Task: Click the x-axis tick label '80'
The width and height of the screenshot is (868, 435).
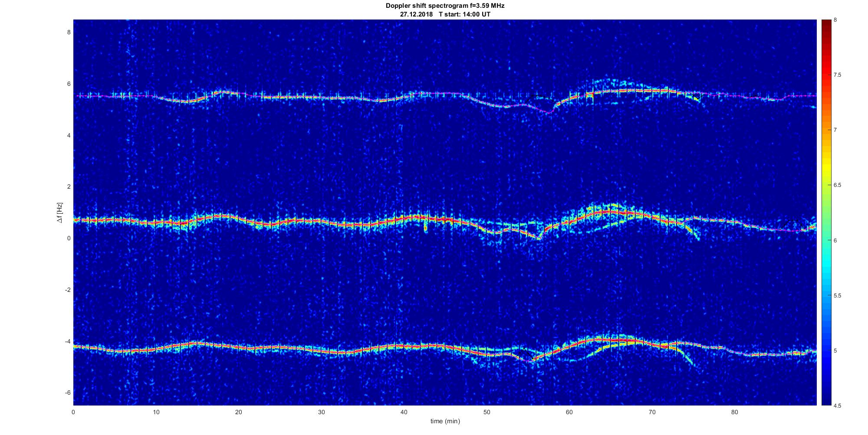Action: click(734, 412)
